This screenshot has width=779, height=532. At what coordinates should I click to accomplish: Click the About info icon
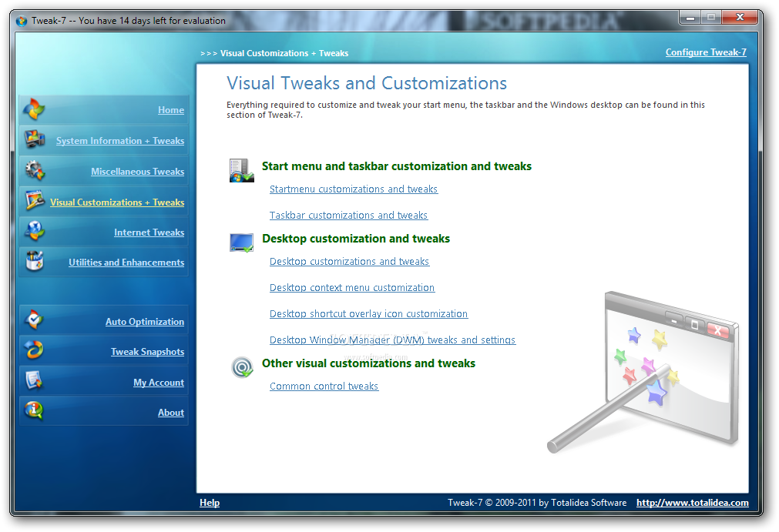[x=34, y=410]
